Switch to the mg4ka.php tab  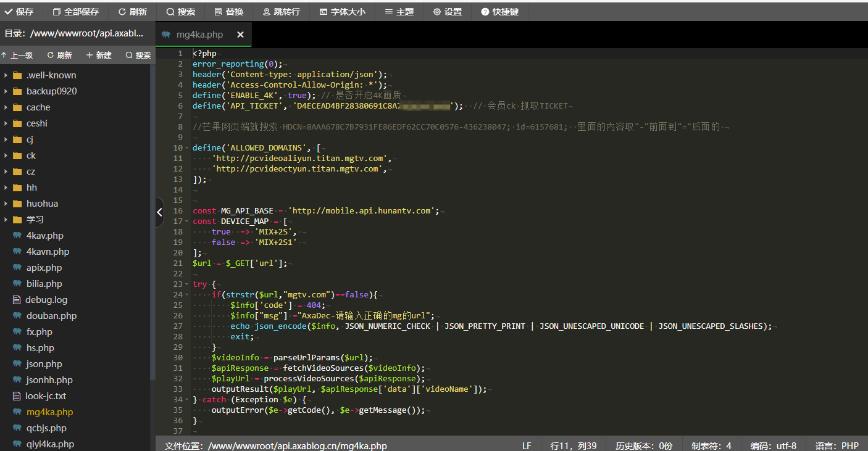pos(199,35)
